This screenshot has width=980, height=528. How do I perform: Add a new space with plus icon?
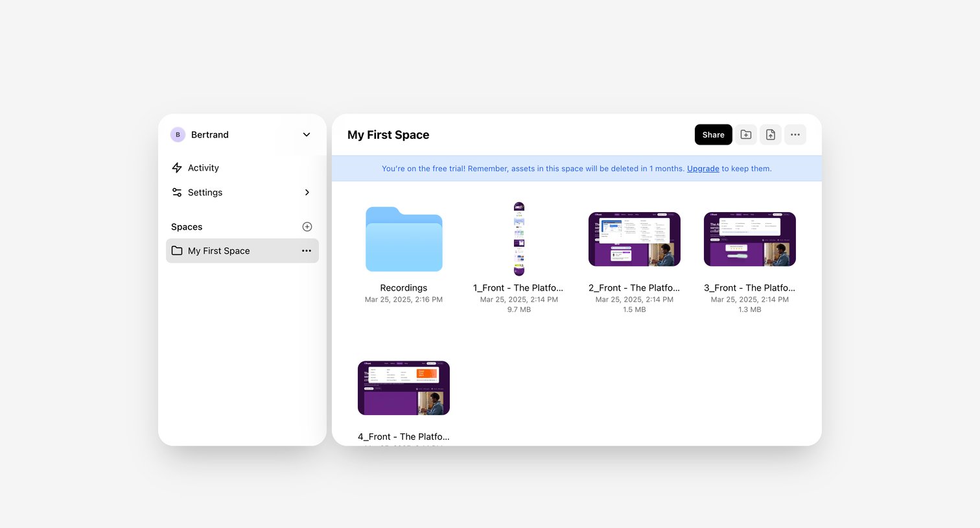click(307, 227)
